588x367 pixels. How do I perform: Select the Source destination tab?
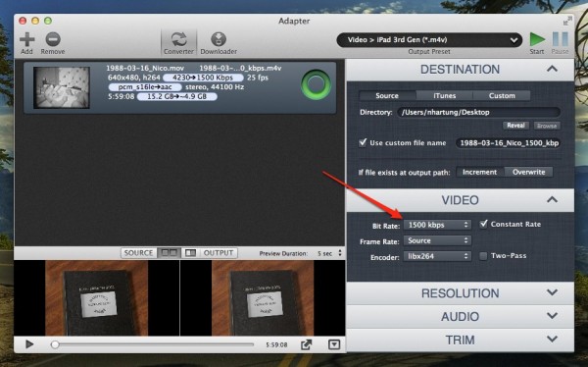pos(387,96)
